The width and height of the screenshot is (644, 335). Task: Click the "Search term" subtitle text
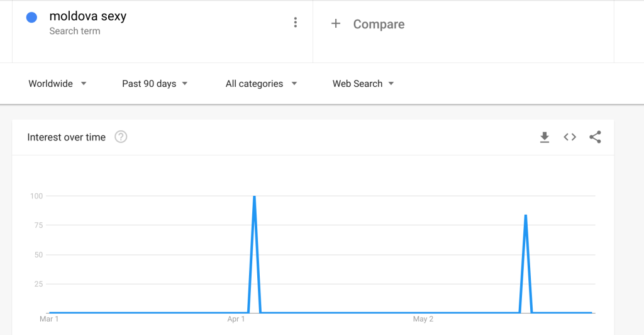click(x=74, y=31)
